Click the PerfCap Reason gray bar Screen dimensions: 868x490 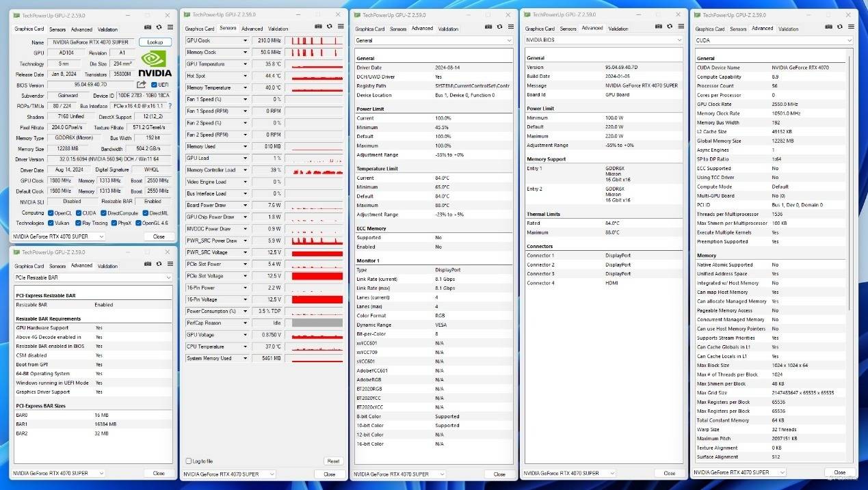coord(317,323)
